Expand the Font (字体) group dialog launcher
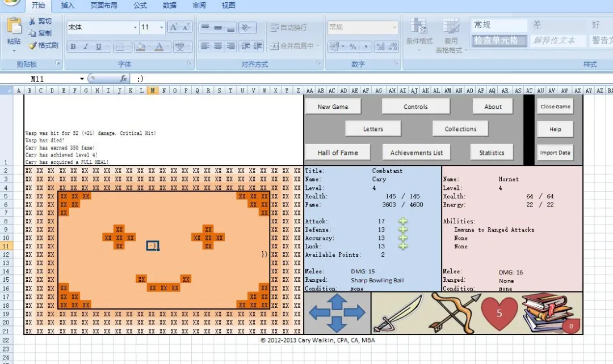Screen dimensions: 613x364 (x=190, y=62)
